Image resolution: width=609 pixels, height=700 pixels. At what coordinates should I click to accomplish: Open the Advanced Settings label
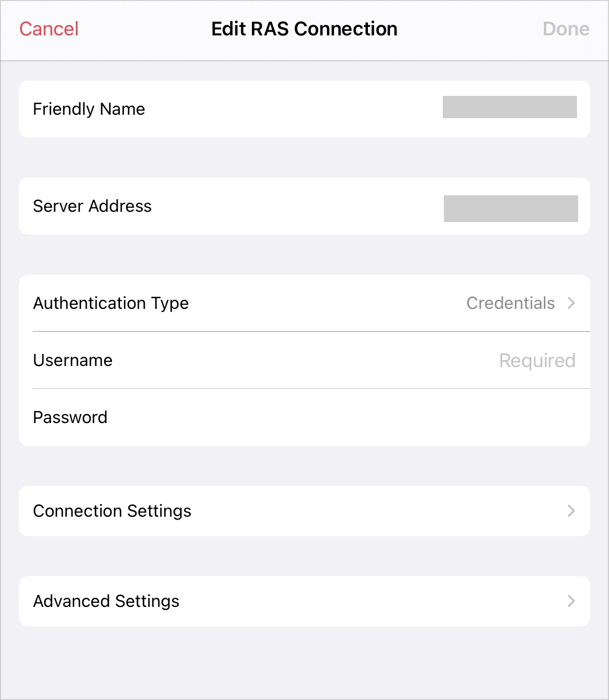pyautogui.click(x=106, y=601)
